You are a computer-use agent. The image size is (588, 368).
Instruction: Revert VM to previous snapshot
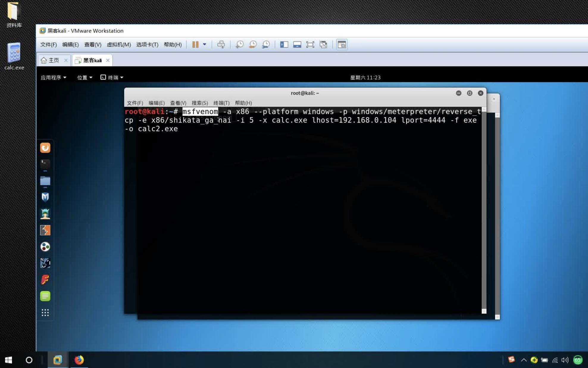coord(253,45)
